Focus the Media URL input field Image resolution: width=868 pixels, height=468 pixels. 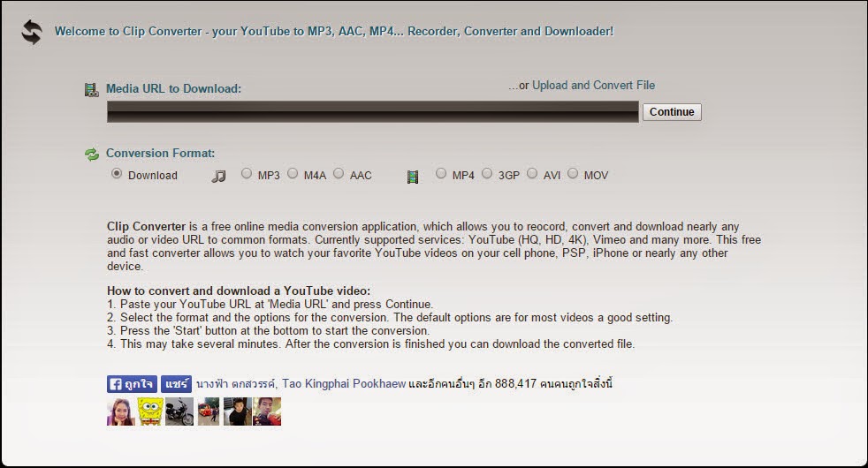coord(372,112)
